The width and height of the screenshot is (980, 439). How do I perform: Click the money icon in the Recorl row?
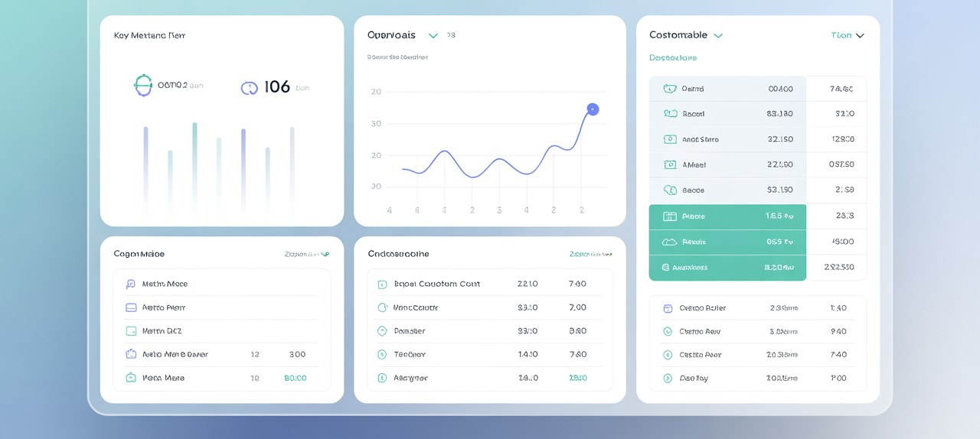[670, 114]
